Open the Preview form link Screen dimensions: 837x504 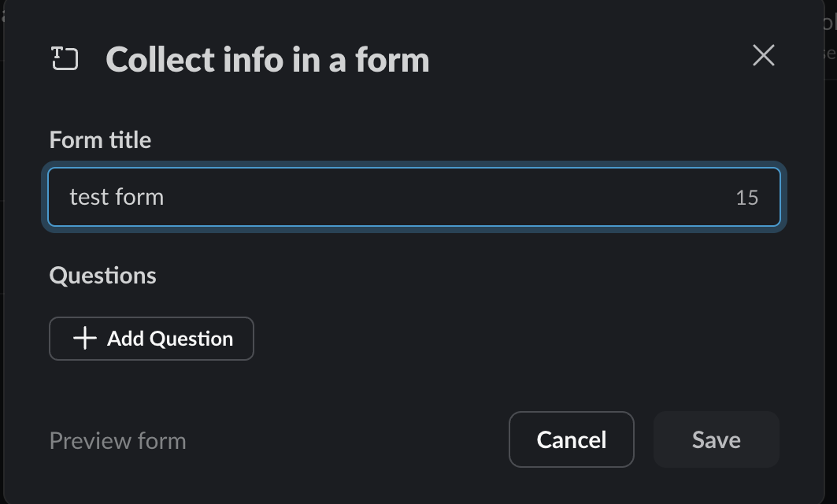coord(117,440)
